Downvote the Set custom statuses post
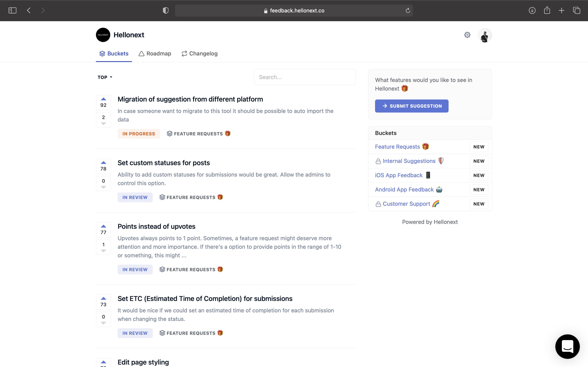 104,187
